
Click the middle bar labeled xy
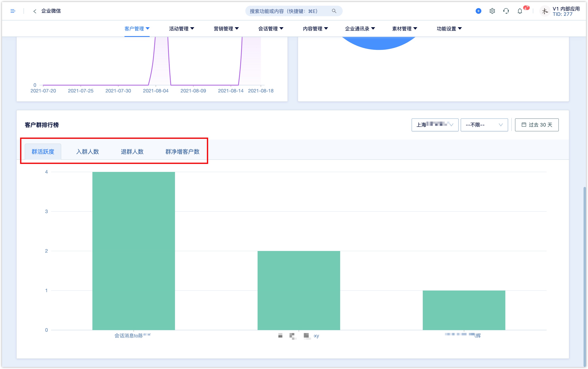pyautogui.click(x=299, y=290)
